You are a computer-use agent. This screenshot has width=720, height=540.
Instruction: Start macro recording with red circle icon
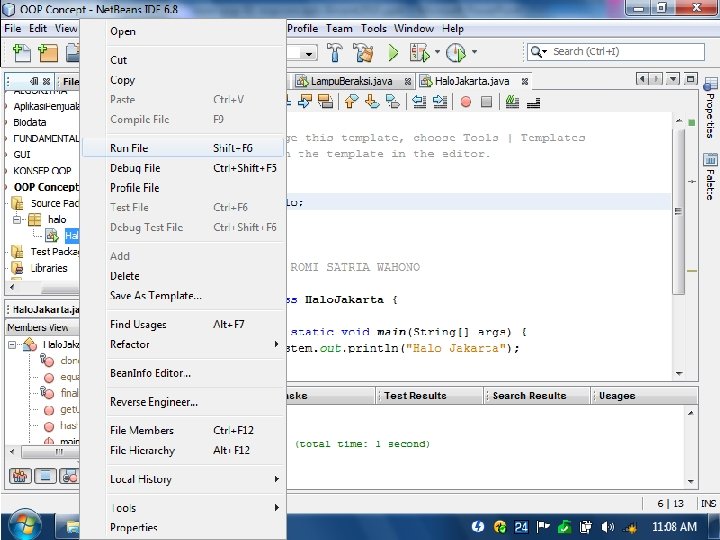point(466,101)
